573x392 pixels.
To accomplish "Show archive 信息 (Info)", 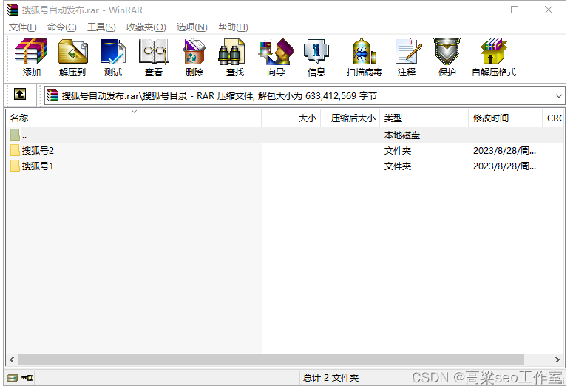I will [x=316, y=58].
